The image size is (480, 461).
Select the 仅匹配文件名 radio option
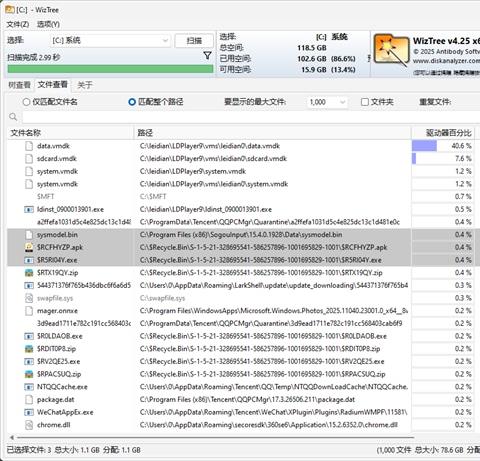[x=26, y=102]
